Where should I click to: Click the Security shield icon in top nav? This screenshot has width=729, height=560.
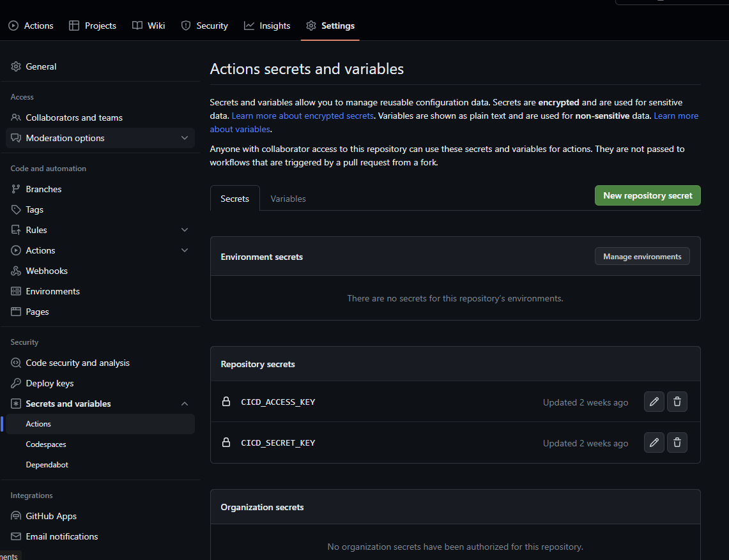click(186, 26)
